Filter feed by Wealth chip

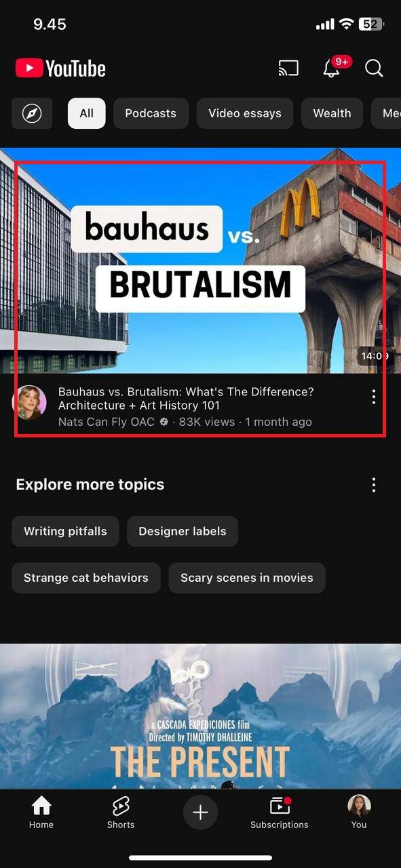332,113
